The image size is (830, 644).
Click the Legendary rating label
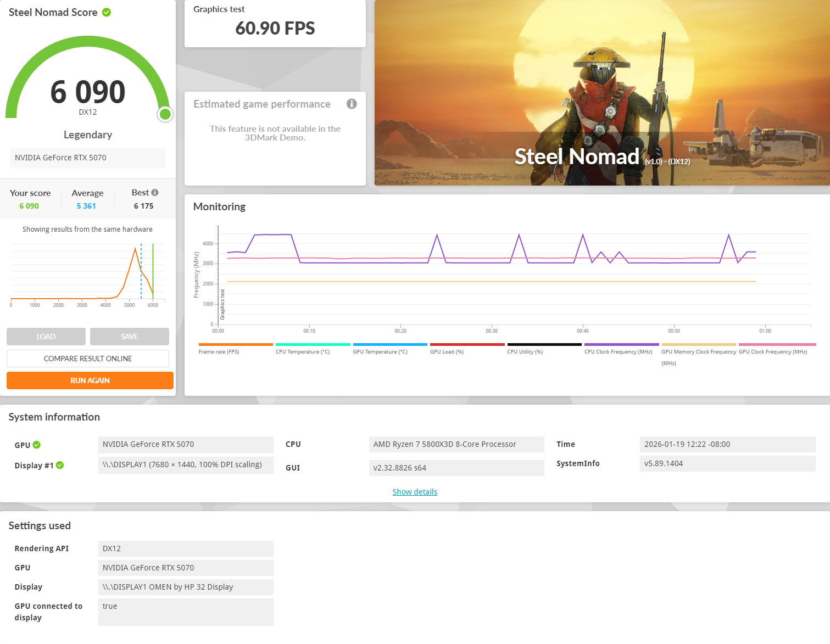88,135
